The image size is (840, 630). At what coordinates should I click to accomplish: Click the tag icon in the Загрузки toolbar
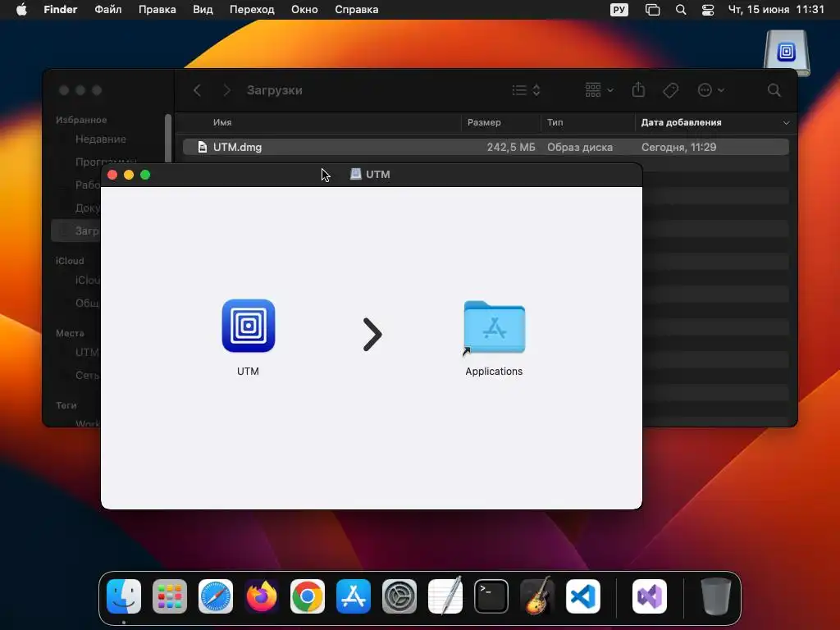pyautogui.click(x=671, y=90)
